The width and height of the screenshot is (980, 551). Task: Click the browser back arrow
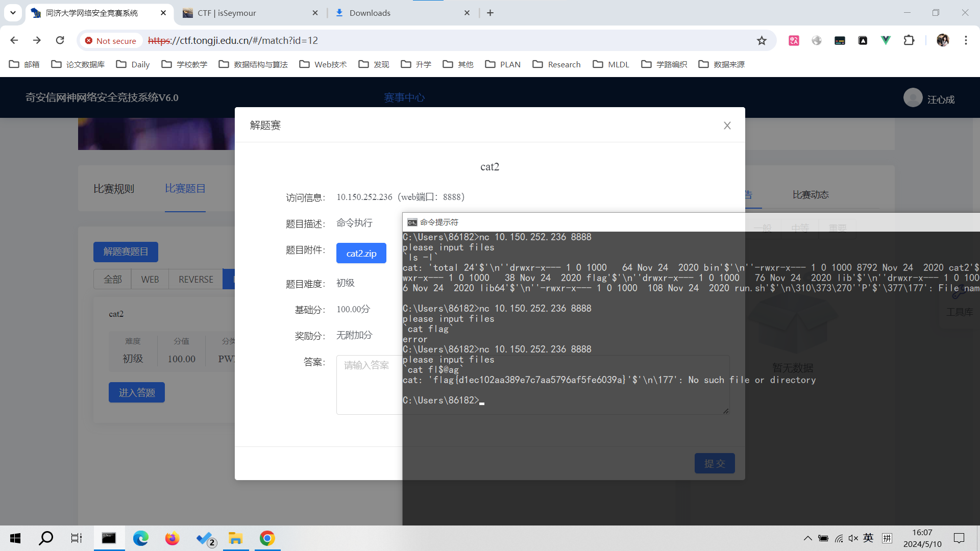pos(14,40)
